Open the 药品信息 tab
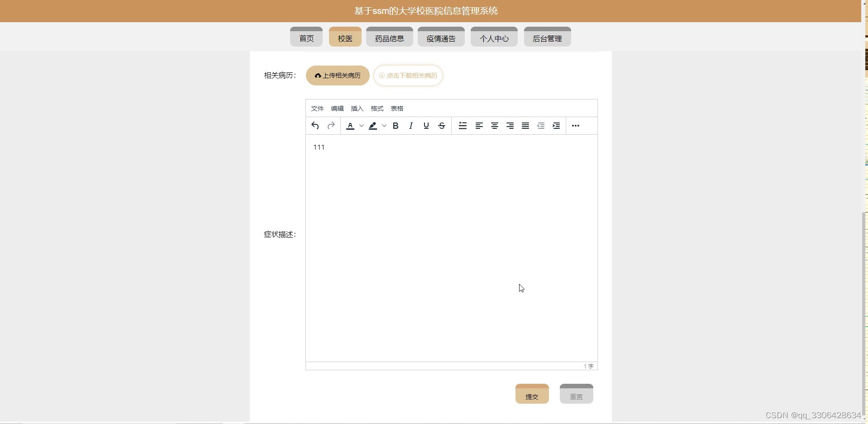Viewport: 868px width, 424px height. (390, 37)
